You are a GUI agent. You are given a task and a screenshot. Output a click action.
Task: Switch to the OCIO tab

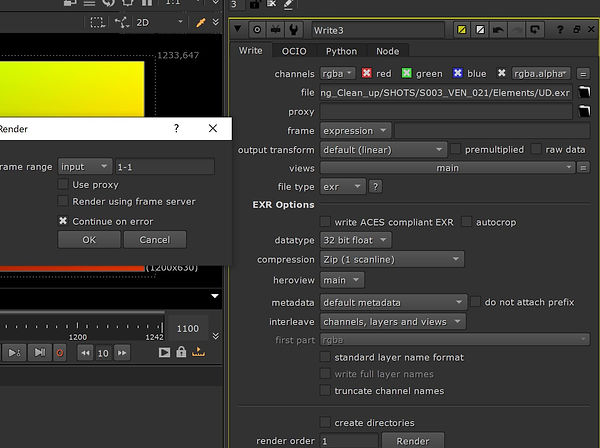point(294,51)
